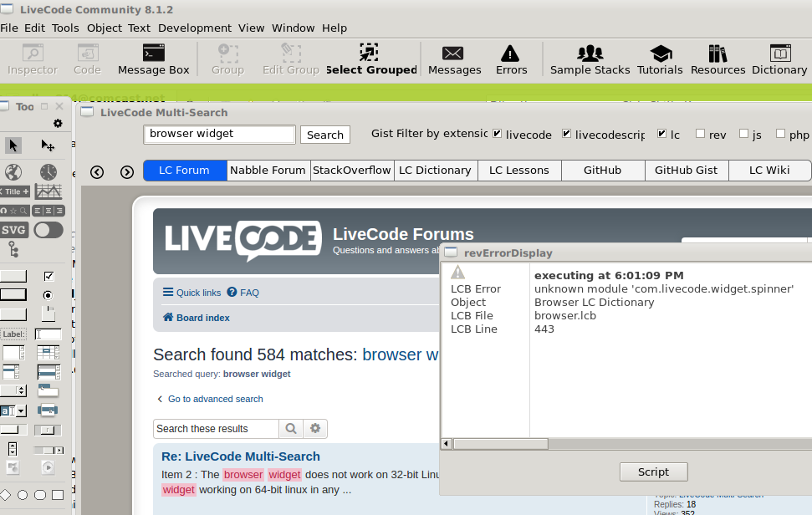Pick the checkbox control in Tools palette
This screenshot has height=515, width=812.
(49, 277)
